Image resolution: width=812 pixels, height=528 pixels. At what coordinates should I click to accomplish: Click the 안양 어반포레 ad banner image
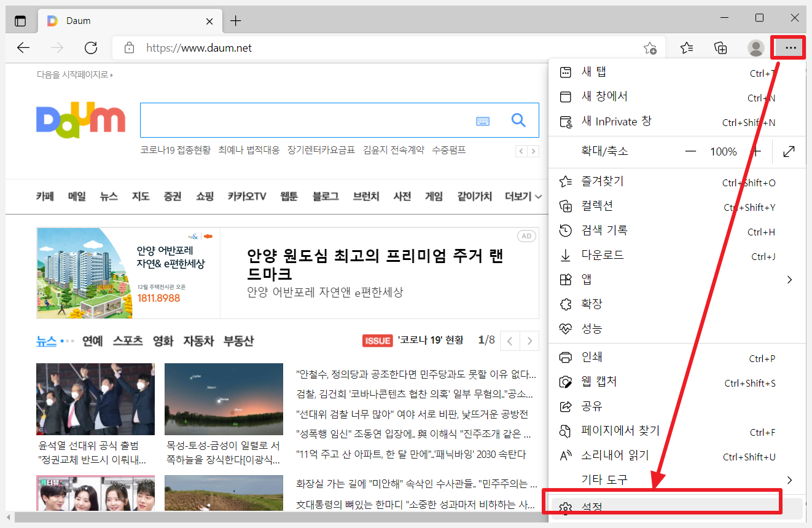pos(128,273)
